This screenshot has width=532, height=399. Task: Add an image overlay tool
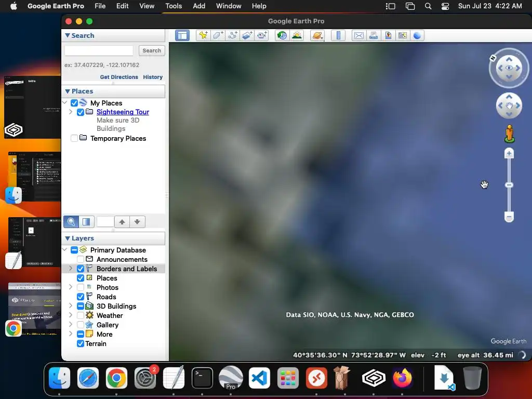coord(247,35)
